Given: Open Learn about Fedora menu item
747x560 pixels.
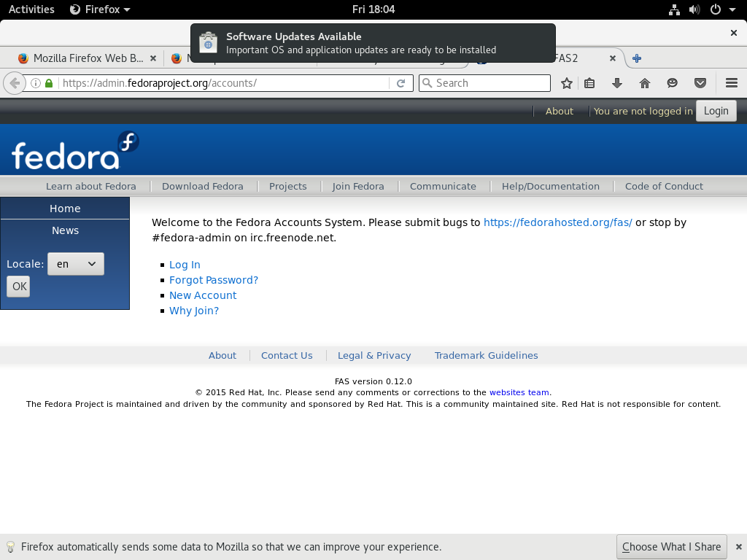Looking at the screenshot, I should point(91,186).
